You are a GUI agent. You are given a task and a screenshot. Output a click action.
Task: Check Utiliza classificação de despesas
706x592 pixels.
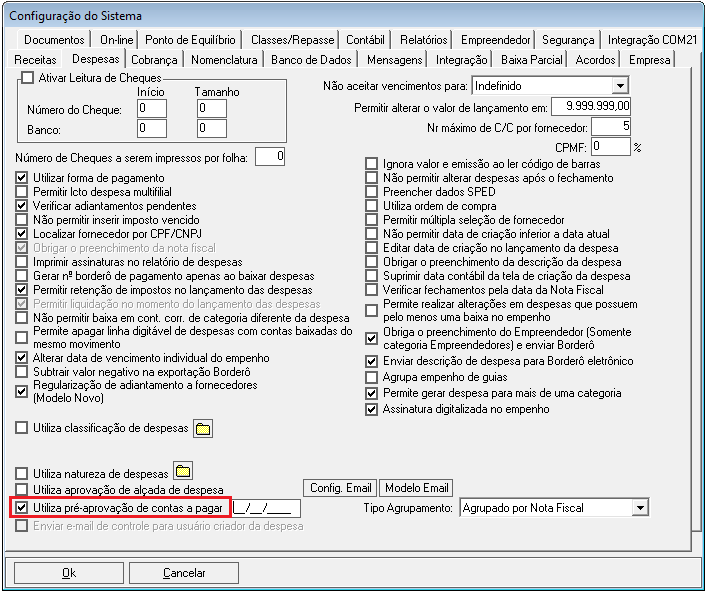(x=21, y=428)
